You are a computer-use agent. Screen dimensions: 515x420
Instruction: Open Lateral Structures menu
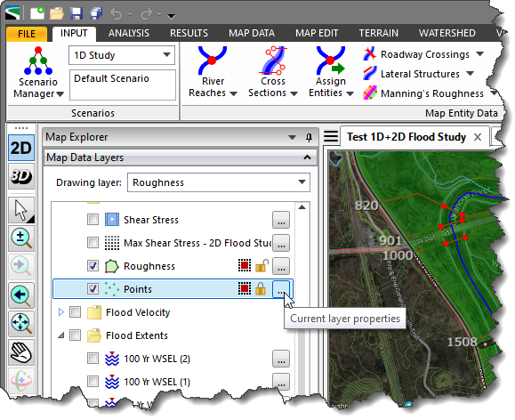tap(418, 74)
